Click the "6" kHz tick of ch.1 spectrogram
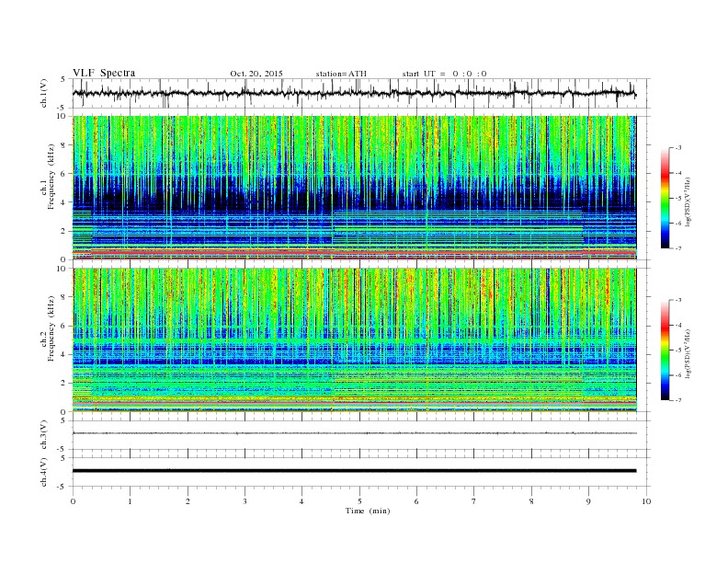The height and width of the screenshot is (563, 728). tap(64, 174)
